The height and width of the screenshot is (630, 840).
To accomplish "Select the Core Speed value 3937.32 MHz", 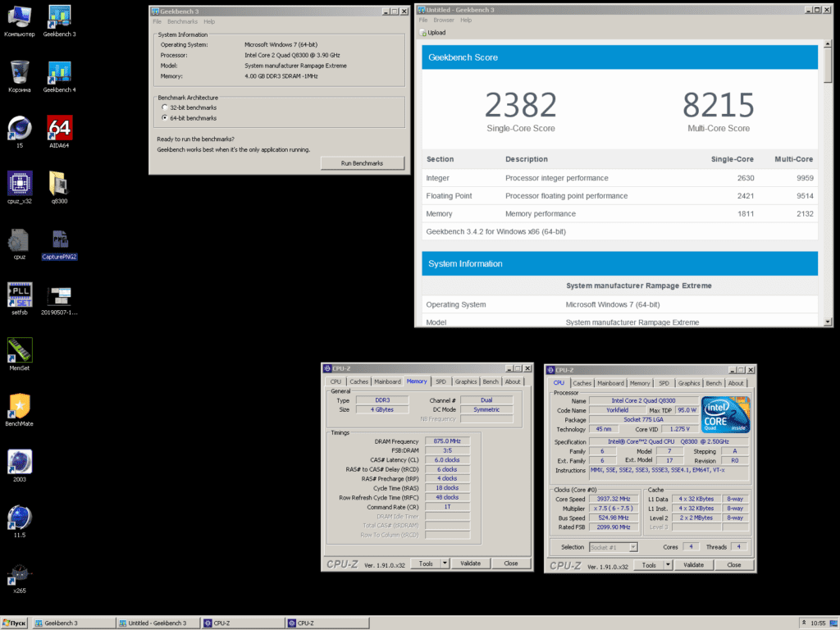I will (614, 500).
